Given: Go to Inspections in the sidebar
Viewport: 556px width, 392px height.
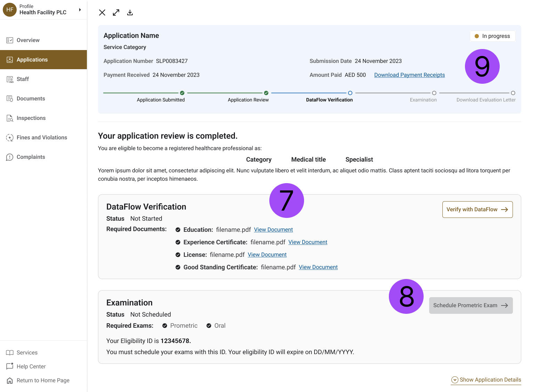Looking at the screenshot, I should [x=31, y=118].
